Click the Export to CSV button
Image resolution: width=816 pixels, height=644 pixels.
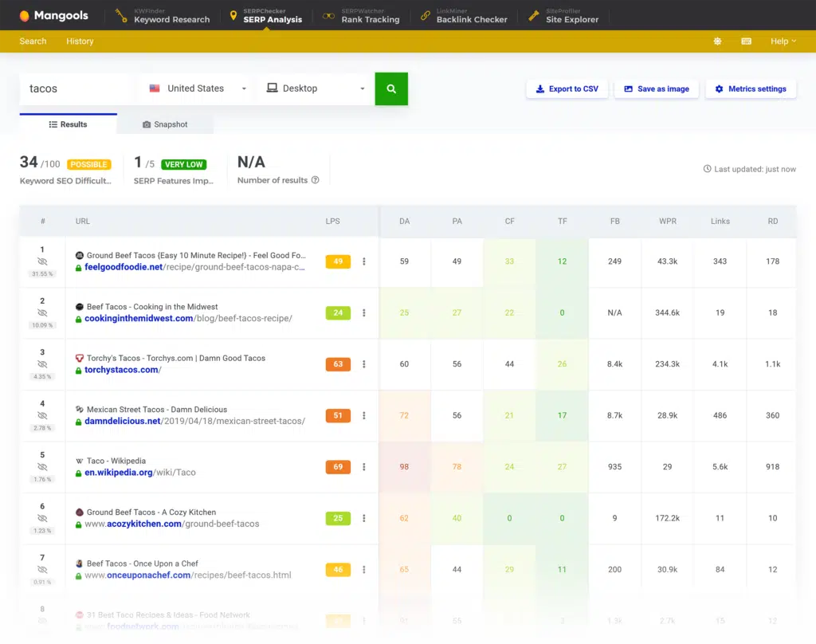click(x=567, y=88)
